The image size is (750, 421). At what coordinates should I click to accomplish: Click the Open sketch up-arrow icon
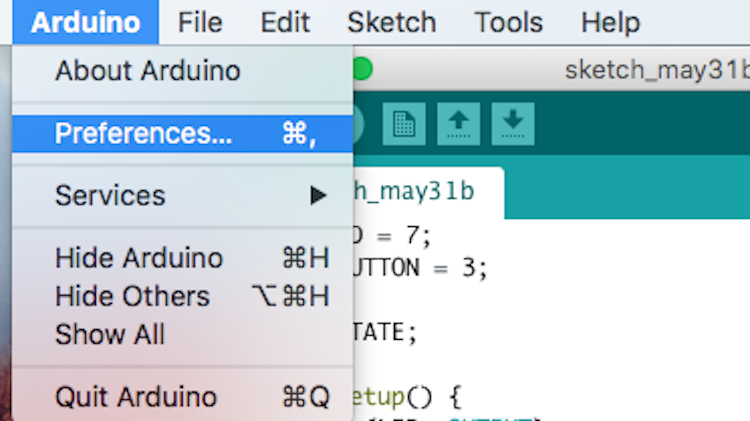(x=459, y=124)
